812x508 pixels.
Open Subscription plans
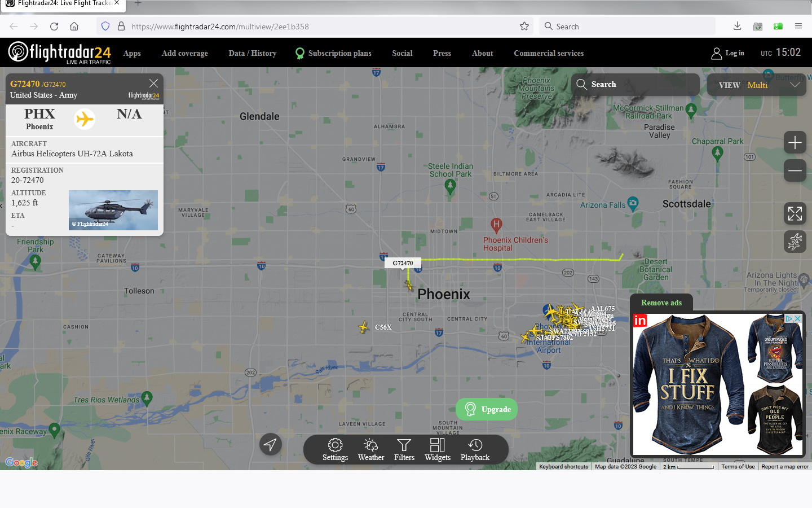click(x=333, y=53)
